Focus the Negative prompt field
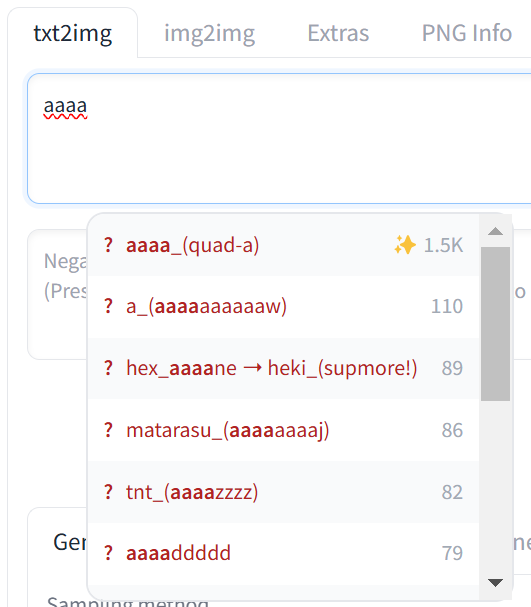The width and height of the screenshot is (531, 607). pos(57,294)
